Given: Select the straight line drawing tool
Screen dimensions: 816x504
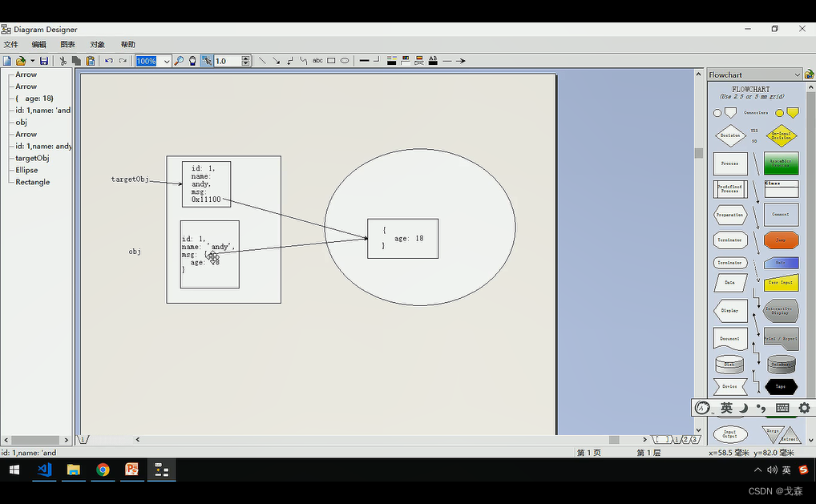Looking at the screenshot, I should 262,61.
